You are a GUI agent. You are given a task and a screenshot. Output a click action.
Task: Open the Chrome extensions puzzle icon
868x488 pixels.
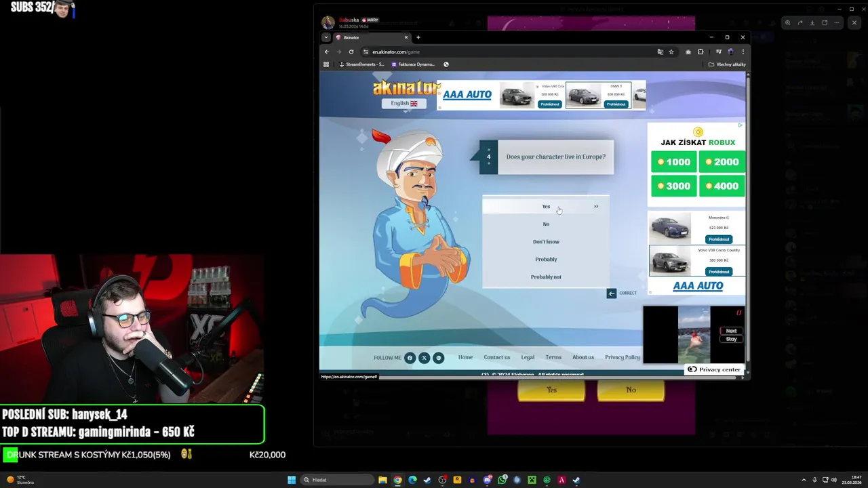[701, 52]
